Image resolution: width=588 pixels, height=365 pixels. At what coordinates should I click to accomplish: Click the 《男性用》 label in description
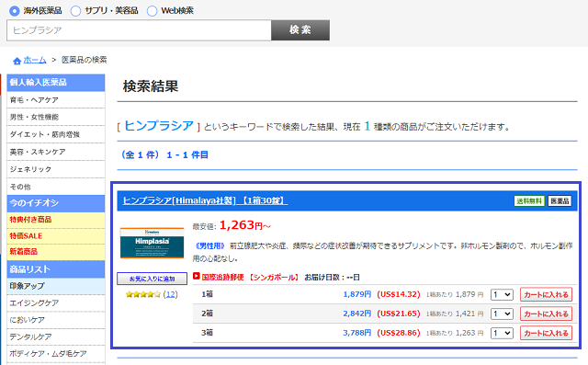(x=210, y=246)
